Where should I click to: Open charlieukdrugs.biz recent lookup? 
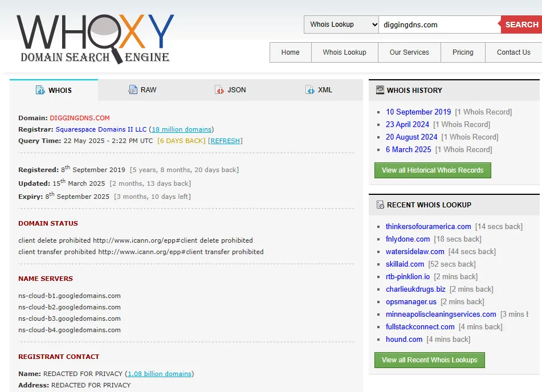[x=415, y=289]
